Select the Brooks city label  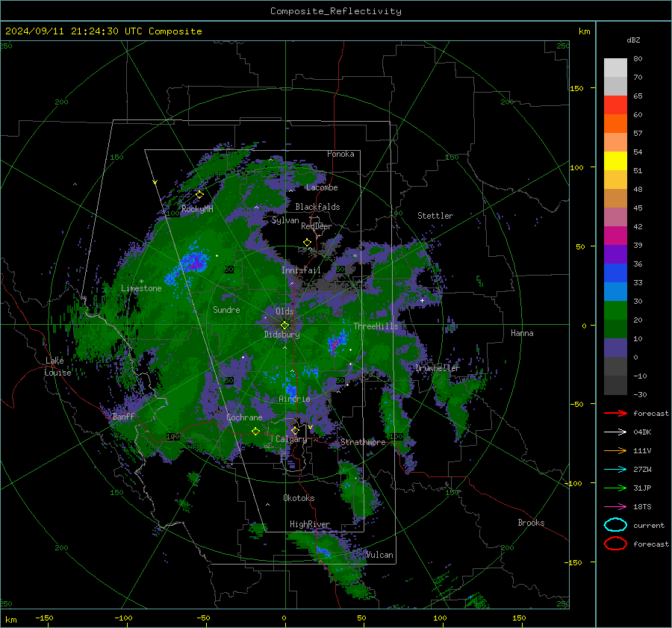click(x=531, y=523)
